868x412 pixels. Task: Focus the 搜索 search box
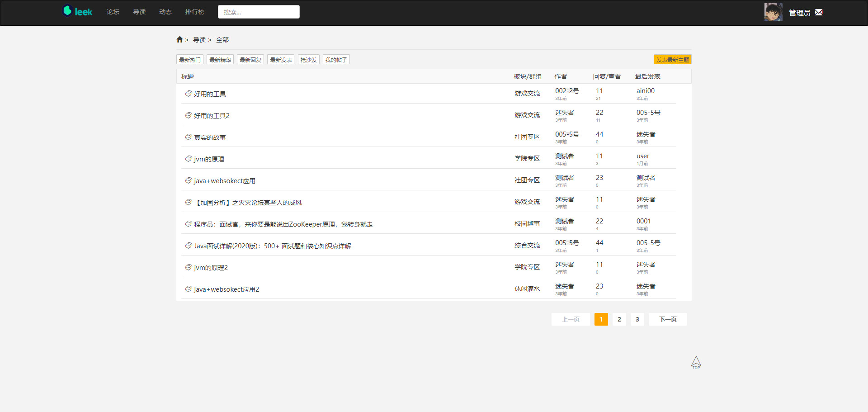(259, 12)
